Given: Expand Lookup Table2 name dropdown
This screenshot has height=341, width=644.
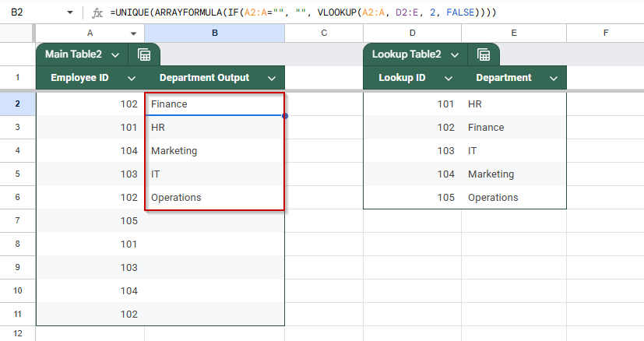Looking at the screenshot, I should click(x=455, y=54).
